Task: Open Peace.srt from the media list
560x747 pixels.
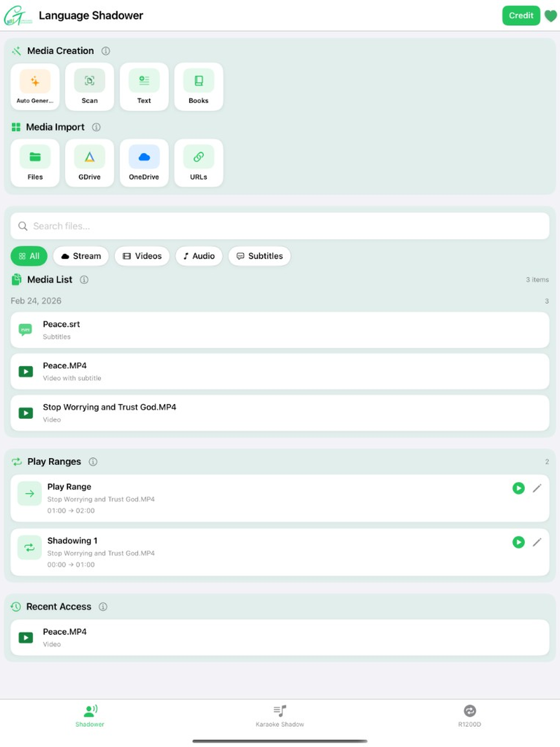Action: click(x=280, y=330)
